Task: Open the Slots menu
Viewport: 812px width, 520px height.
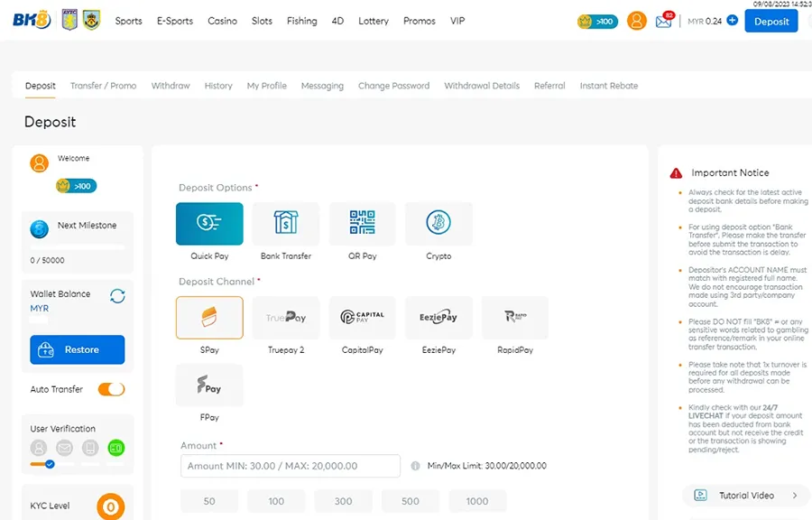Action: 262,21
